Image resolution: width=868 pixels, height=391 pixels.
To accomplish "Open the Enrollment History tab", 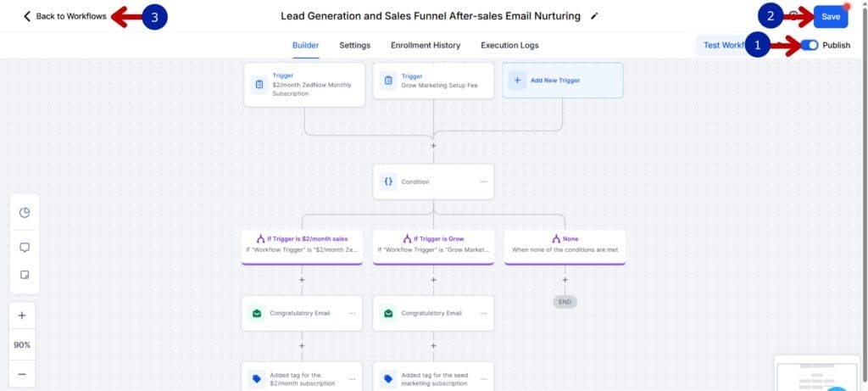I will click(x=426, y=46).
